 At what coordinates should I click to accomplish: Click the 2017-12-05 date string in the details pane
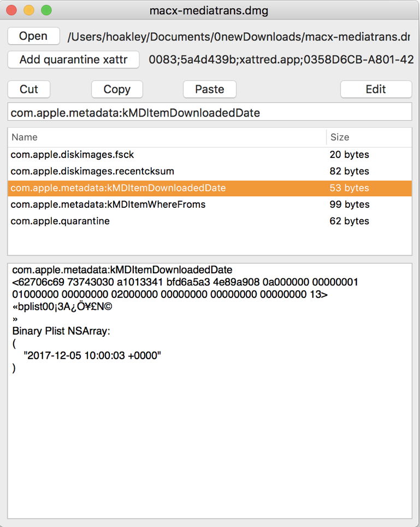click(x=93, y=356)
